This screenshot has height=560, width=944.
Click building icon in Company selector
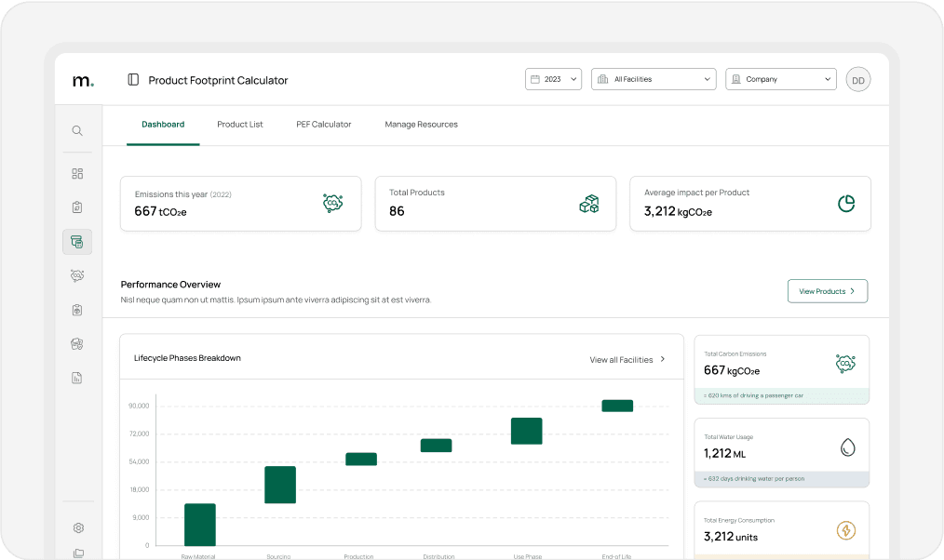click(735, 79)
